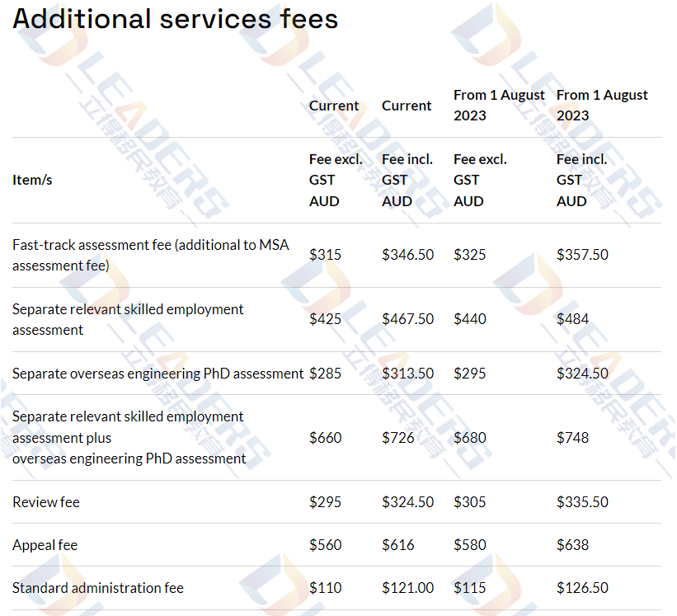Select the Item/s column header
The image size is (677, 616).
coord(32,180)
